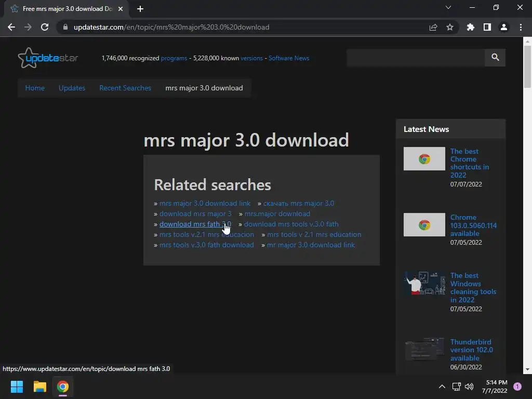Open The best Chrome shortcuts in 2022 article
The image size is (532, 399).
click(x=470, y=163)
